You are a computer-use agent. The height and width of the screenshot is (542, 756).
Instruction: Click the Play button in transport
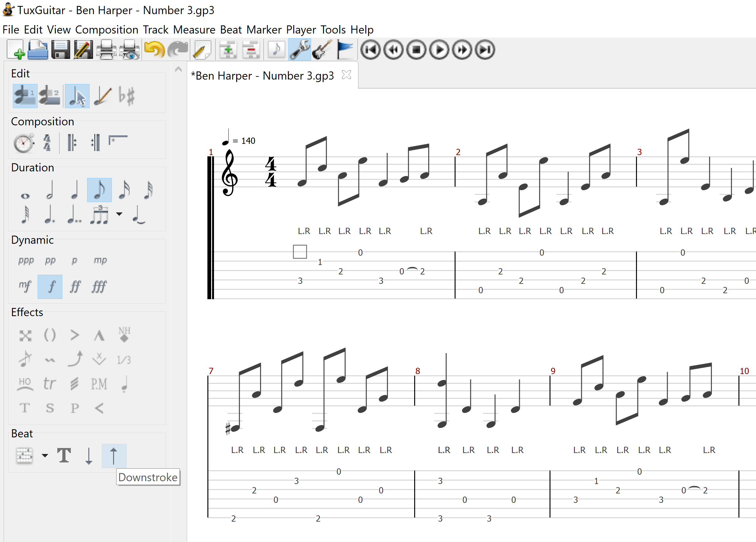pyautogui.click(x=439, y=50)
